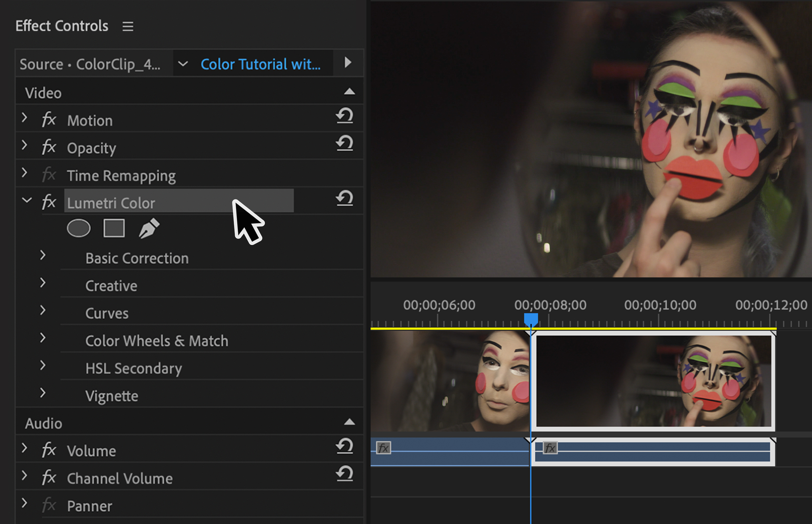Reset the Opacity effect

click(x=344, y=143)
